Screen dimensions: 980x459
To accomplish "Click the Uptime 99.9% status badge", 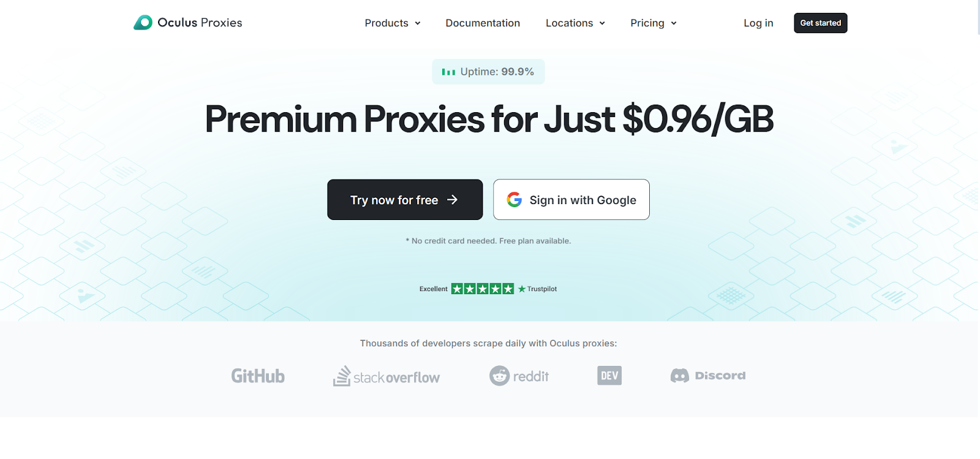I will coord(488,72).
